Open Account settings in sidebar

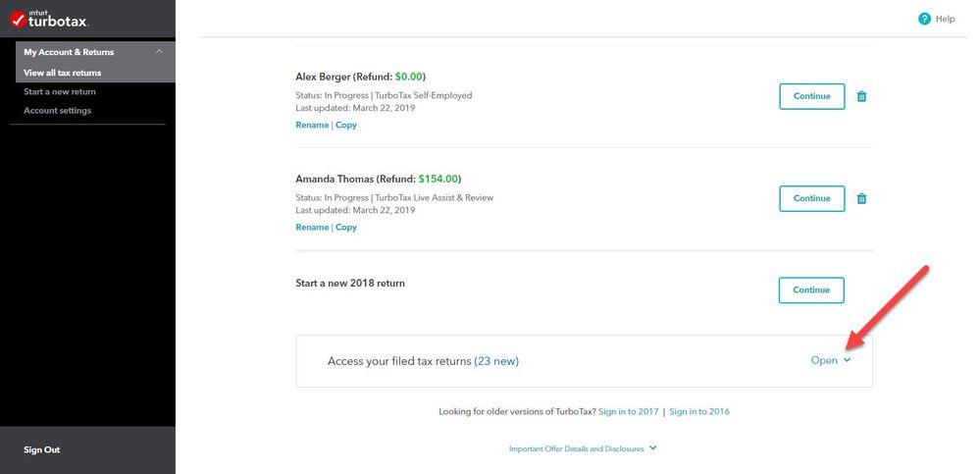tap(58, 110)
